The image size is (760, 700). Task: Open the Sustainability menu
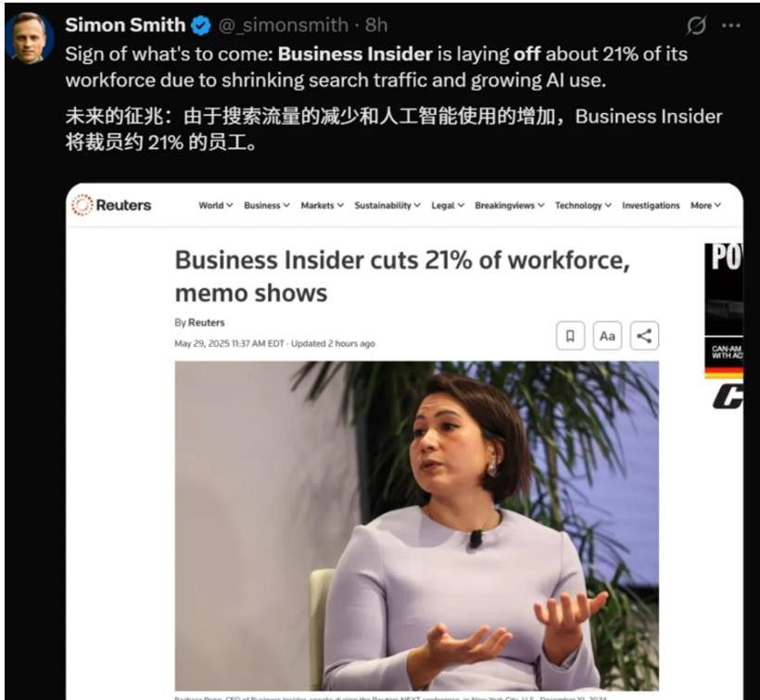(387, 206)
